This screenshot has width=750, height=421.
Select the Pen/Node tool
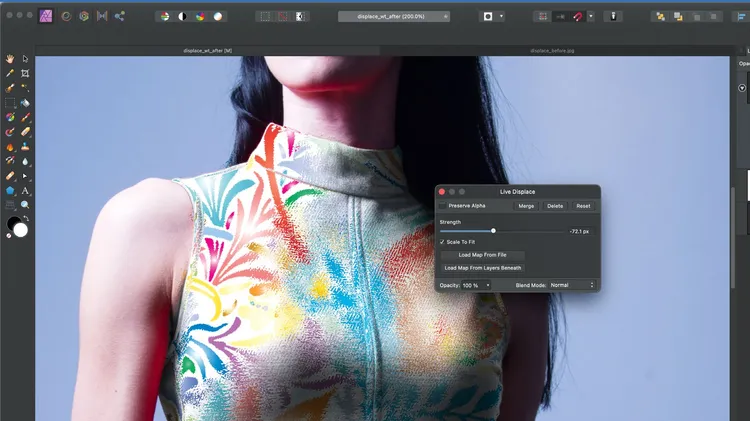[25, 176]
